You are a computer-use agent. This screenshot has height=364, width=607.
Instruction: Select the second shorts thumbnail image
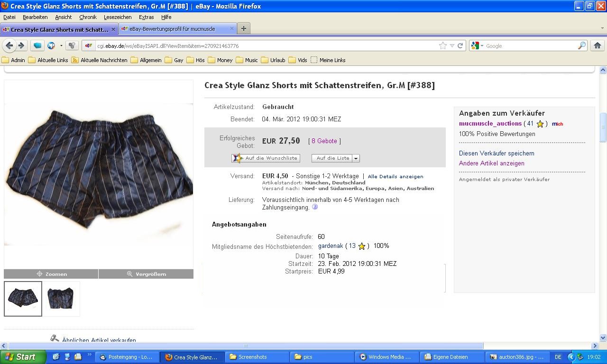[61, 299]
